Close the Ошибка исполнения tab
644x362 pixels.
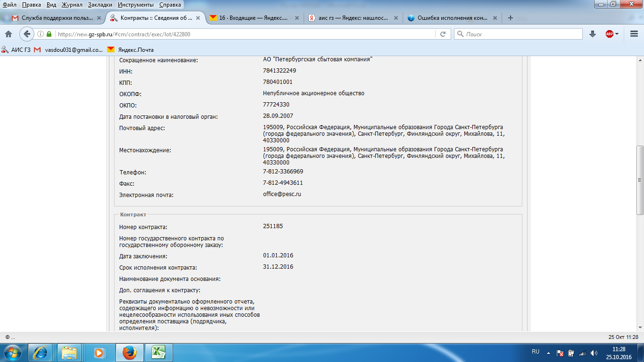[x=495, y=18]
